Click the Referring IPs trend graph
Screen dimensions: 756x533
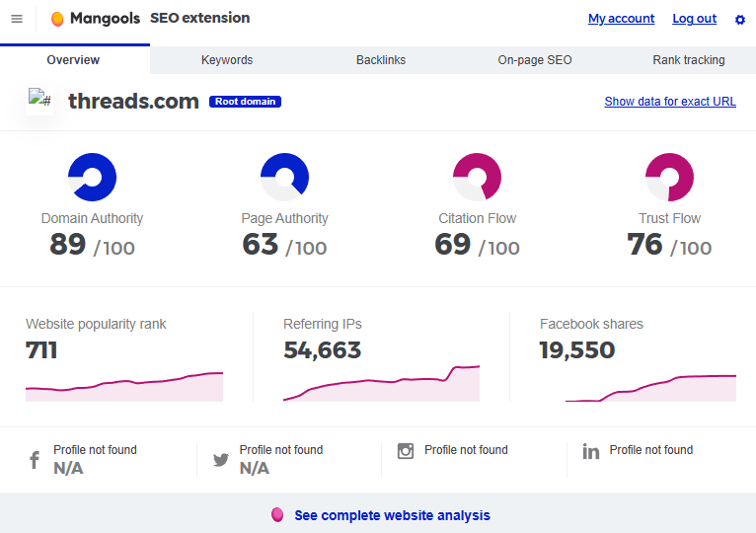(x=381, y=384)
